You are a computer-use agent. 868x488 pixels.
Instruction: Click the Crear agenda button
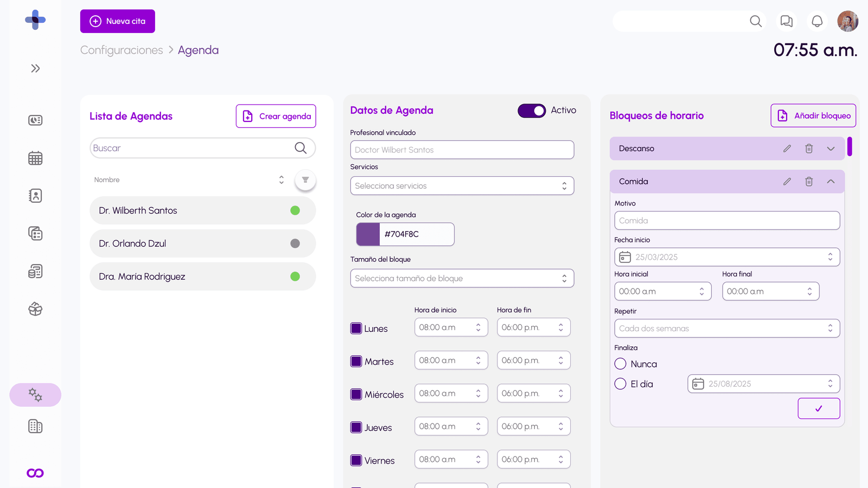point(276,115)
